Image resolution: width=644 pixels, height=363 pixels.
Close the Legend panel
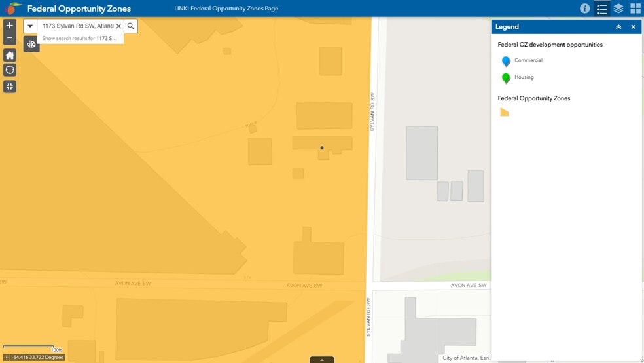click(x=633, y=27)
